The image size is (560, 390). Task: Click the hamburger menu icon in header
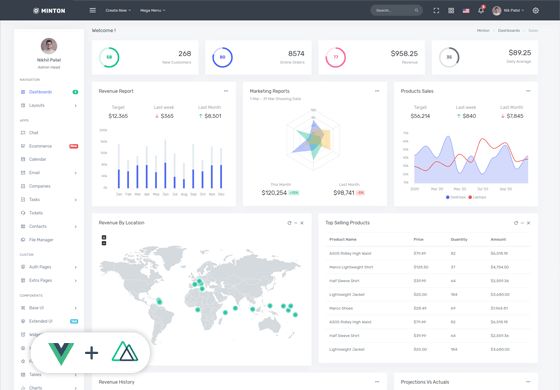click(92, 10)
